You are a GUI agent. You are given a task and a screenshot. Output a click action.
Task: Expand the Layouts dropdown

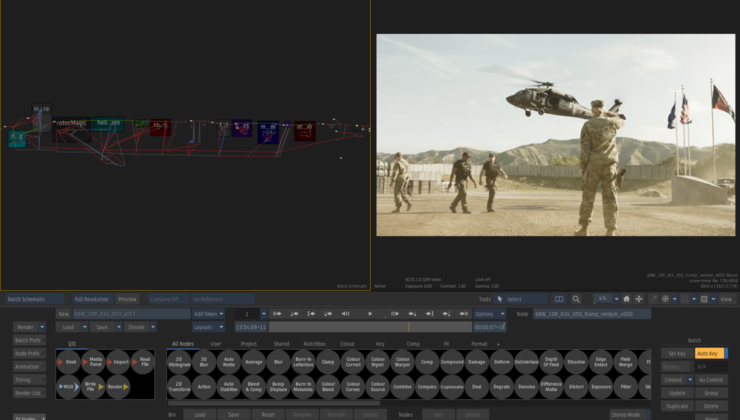pos(209,327)
